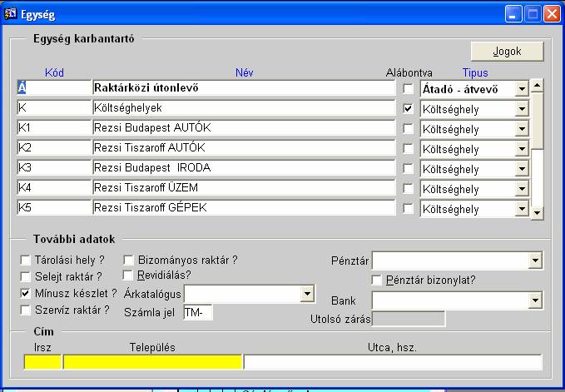
Task: Open Tipus dropdown for row K1
Action: tap(522, 129)
